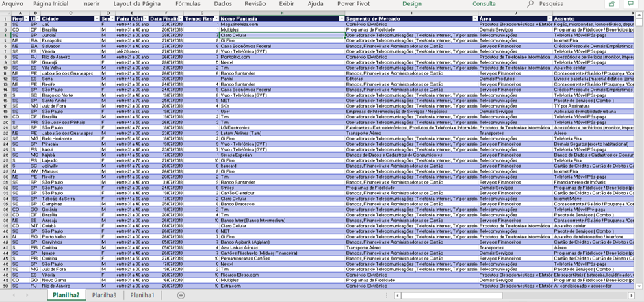Open the Ajuda ribbon tab
The height and width of the screenshot is (302, 644).
coord(315,4)
